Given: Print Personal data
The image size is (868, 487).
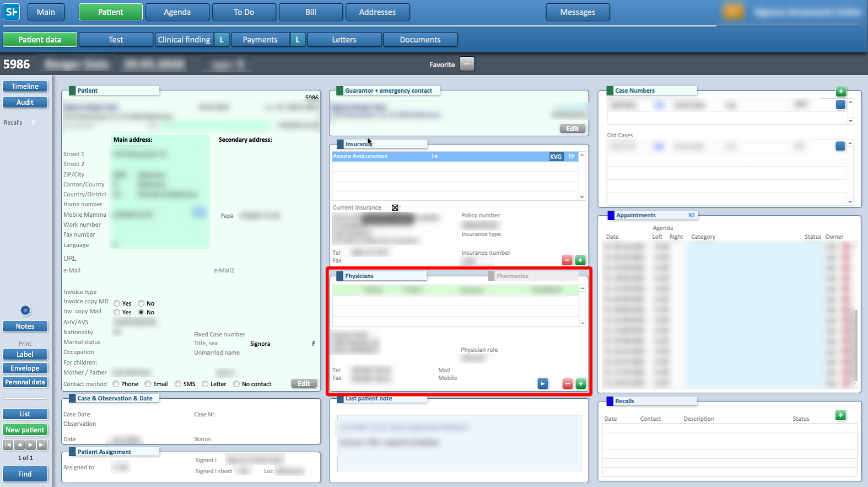Looking at the screenshot, I should tap(25, 382).
